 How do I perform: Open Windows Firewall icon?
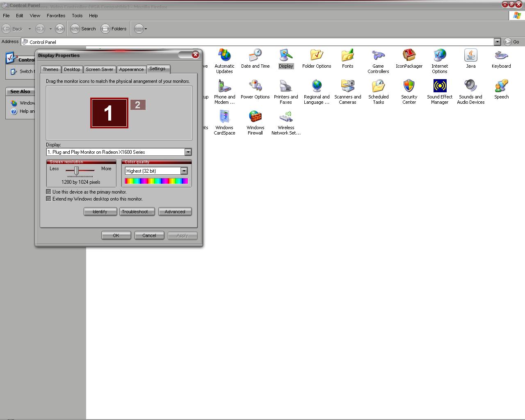pyautogui.click(x=255, y=122)
